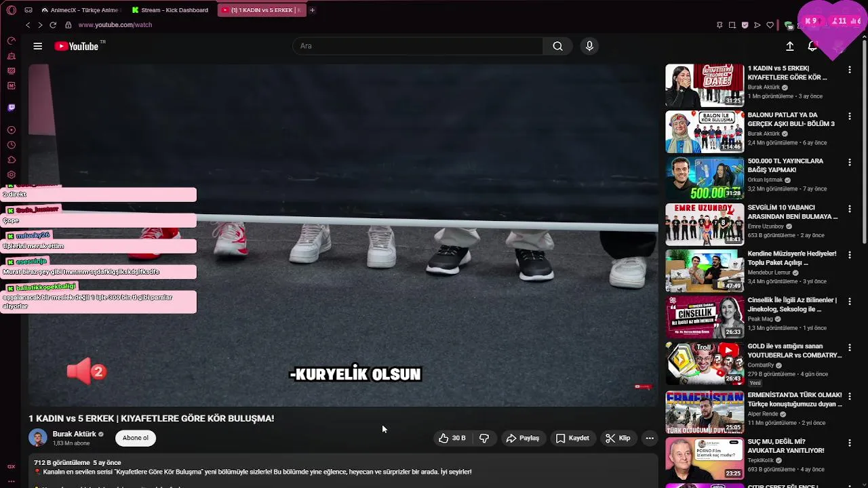Click the YouTube search magnifier button
Image resolution: width=868 pixels, height=488 pixels.
pos(557,46)
